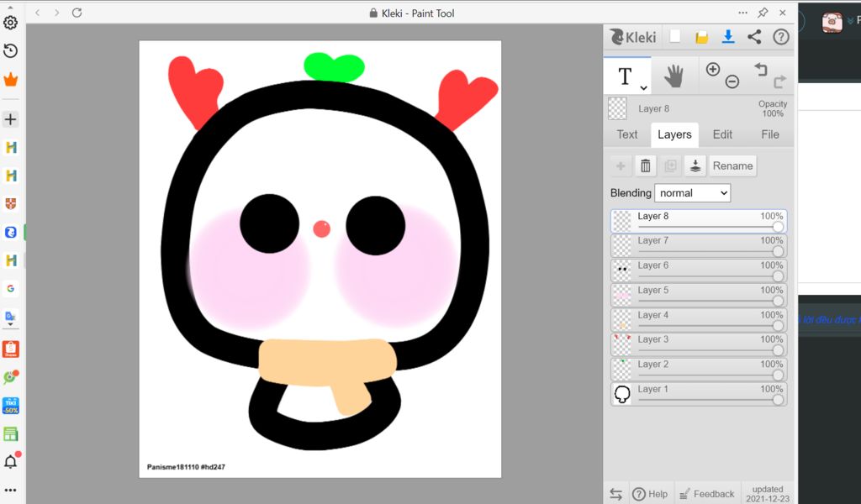861x504 pixels.
Task: Rename the selected layer
Action: click(x=732, y=165)
